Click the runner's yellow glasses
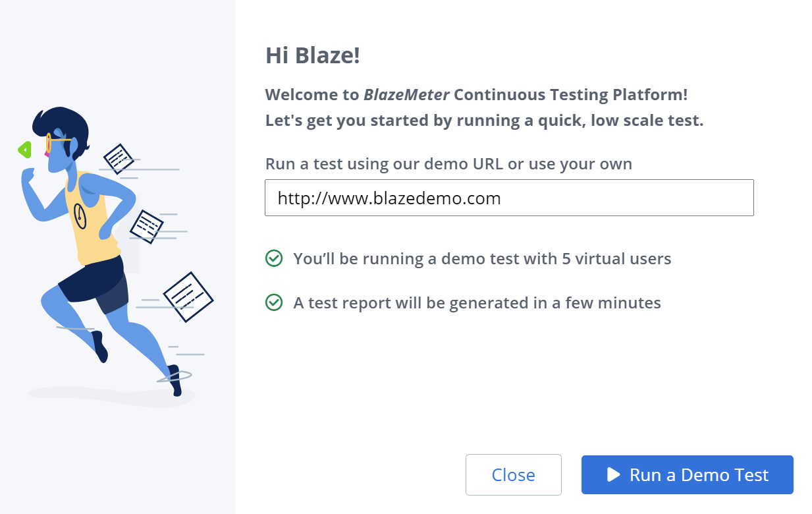 pyautogui.click(x=54, y=141)
